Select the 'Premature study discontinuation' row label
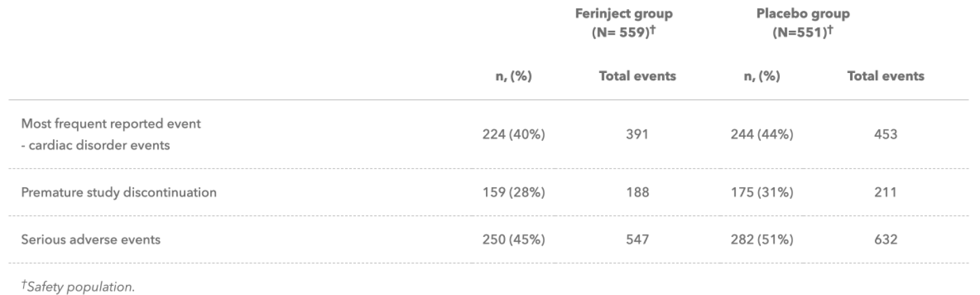The width and height of the screenshot is (980, 295). coord(119,192)
